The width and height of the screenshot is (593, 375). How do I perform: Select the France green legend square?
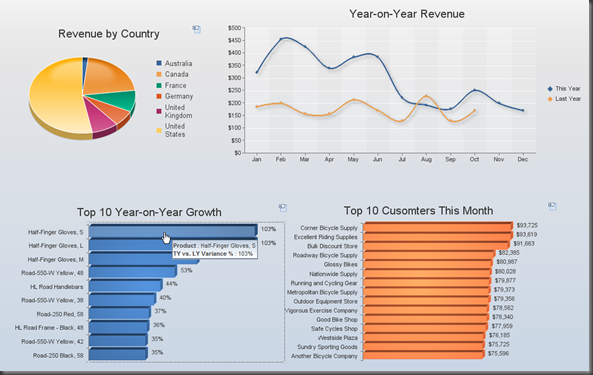click(x=159, y=85)
